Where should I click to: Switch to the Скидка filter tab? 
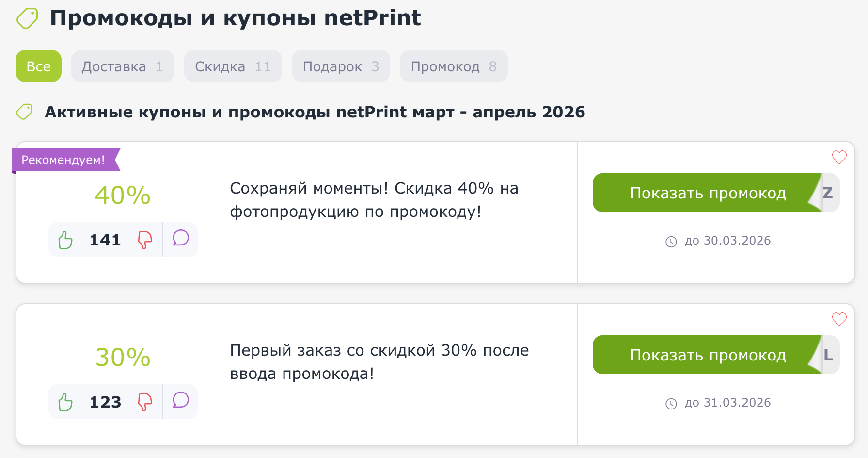point(233,66)
